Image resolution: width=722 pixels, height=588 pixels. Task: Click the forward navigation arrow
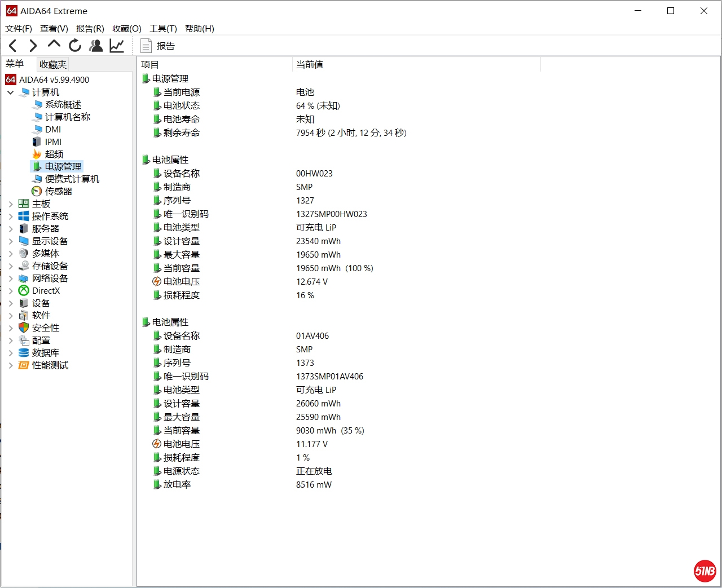point(33,46)
